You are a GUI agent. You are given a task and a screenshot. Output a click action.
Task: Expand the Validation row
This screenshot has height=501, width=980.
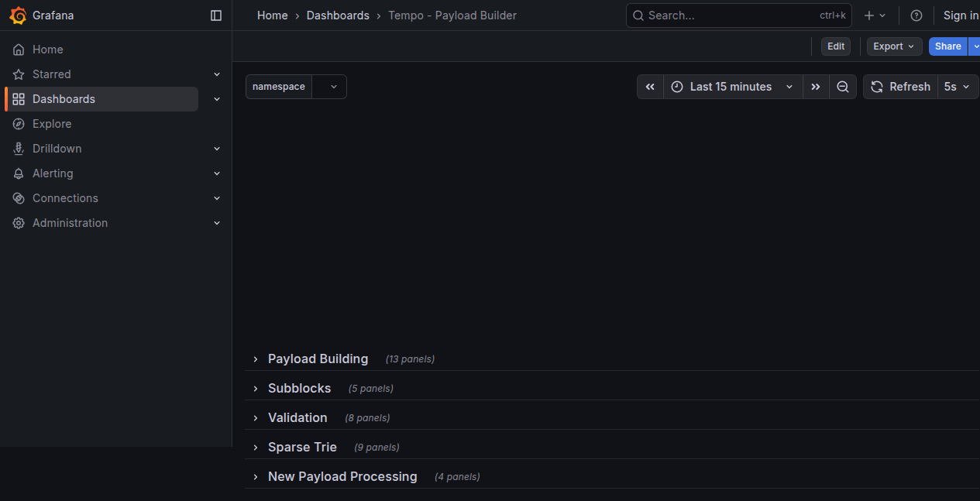click(x=256, y=418)
